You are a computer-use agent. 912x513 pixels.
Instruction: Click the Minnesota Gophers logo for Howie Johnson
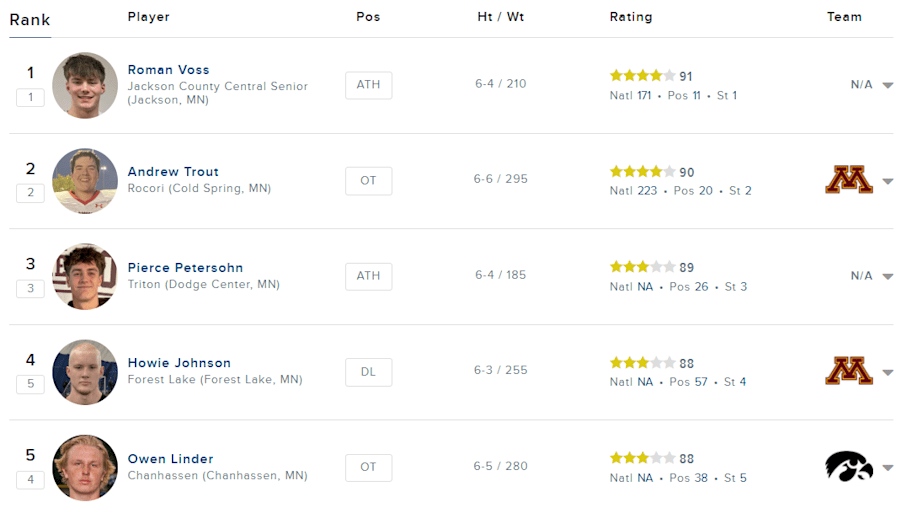[x=849, y=371]
